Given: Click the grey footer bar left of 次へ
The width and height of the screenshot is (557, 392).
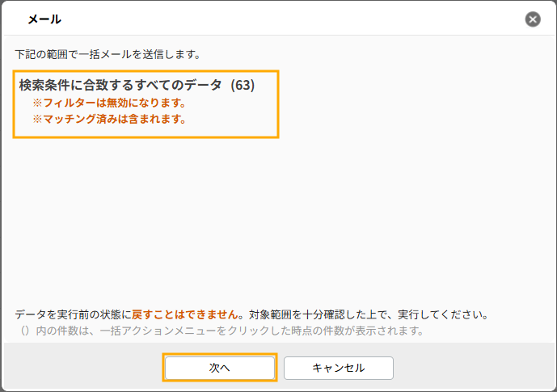Looking at the screenshot, I should [81, 368].
